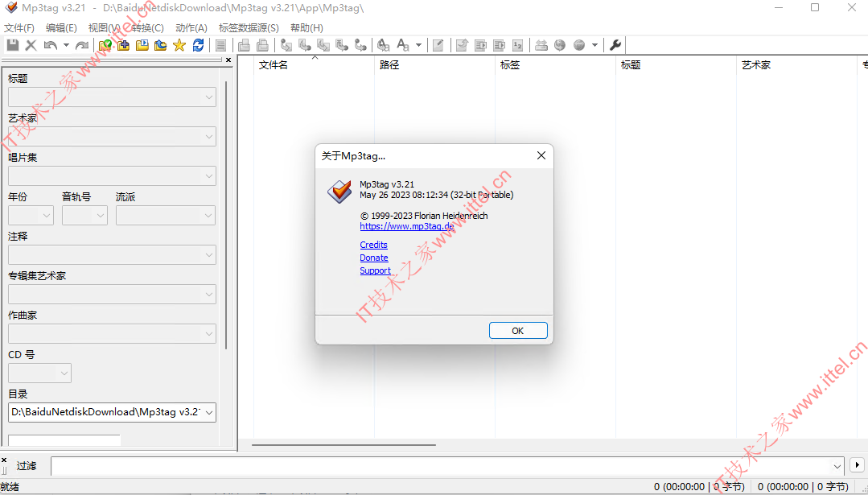
Task: Sort by the 文件名 column header
Action: click(x=314, y=64)
